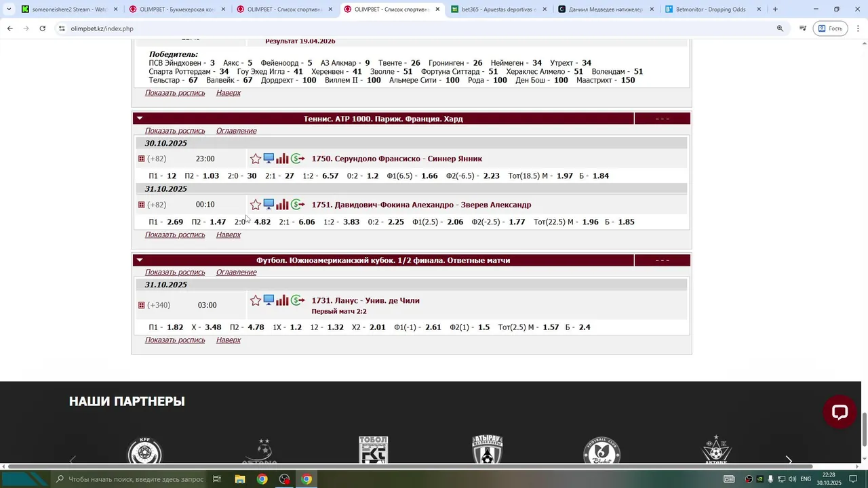
Task: Collapse the Football South American Cup section
Action: pyautogui.click(x=140, y=260)
